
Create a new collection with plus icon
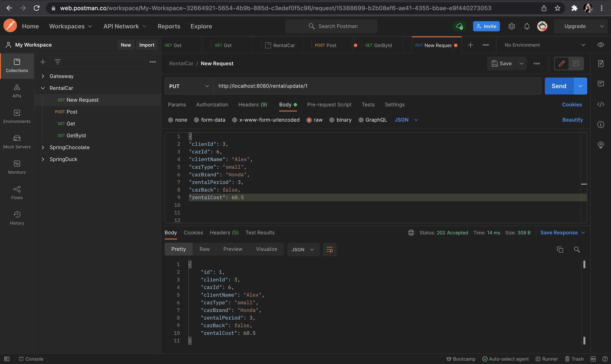(43, 62)
